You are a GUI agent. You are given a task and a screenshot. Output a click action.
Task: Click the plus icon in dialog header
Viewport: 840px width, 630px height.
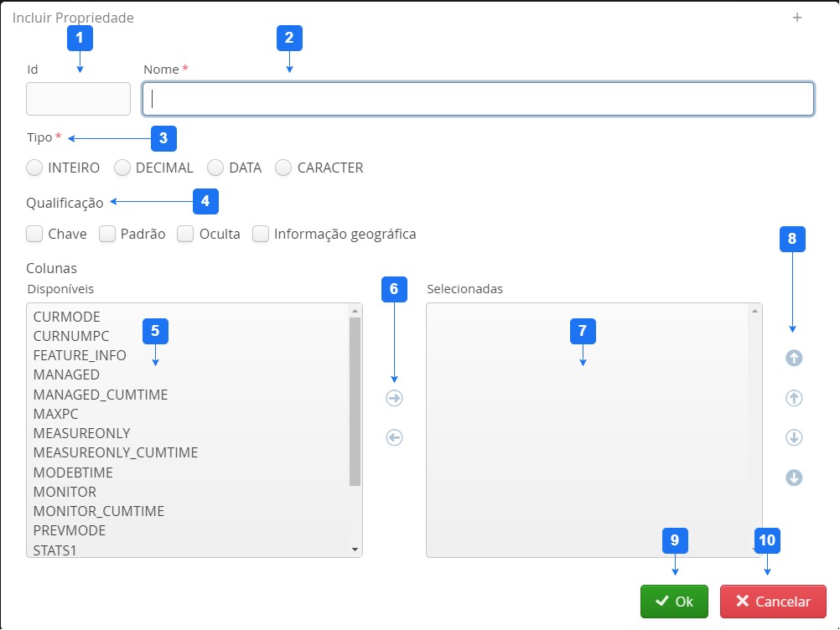(x=797, y=18)
